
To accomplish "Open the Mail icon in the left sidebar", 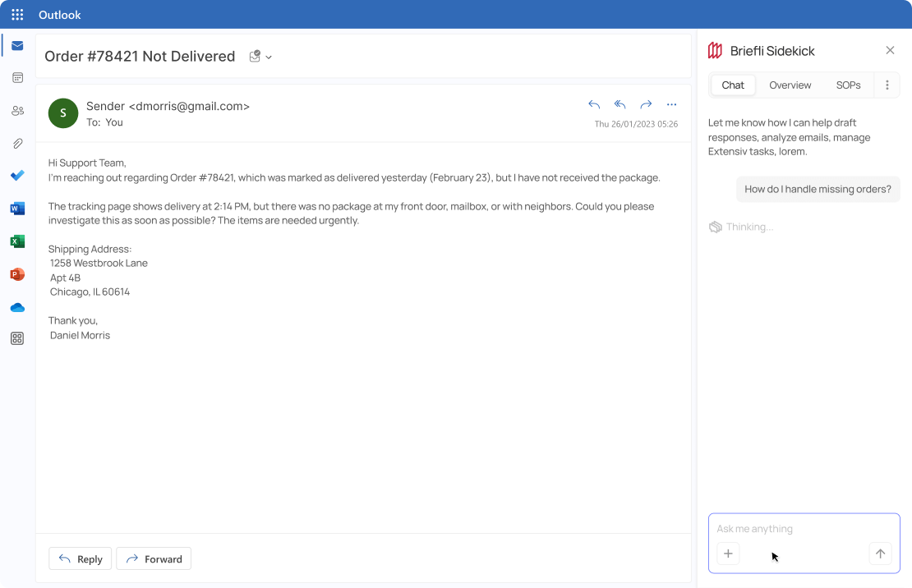I will [17, 45].
